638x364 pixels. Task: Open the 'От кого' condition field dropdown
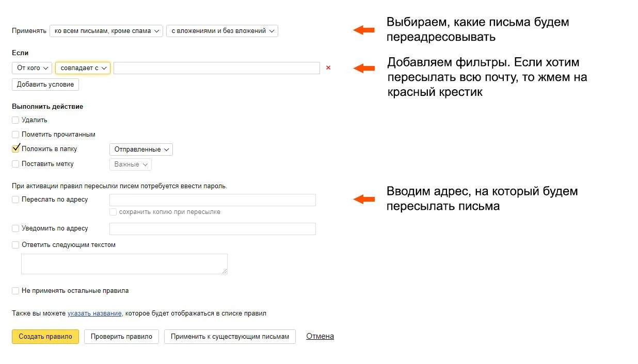pos(32,68)
